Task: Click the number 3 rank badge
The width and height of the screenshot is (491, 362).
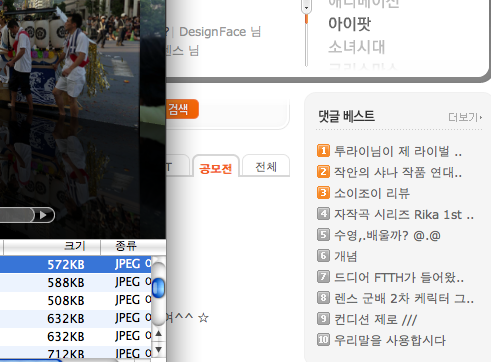Action: pyautogui.click(x=323, y=193)
